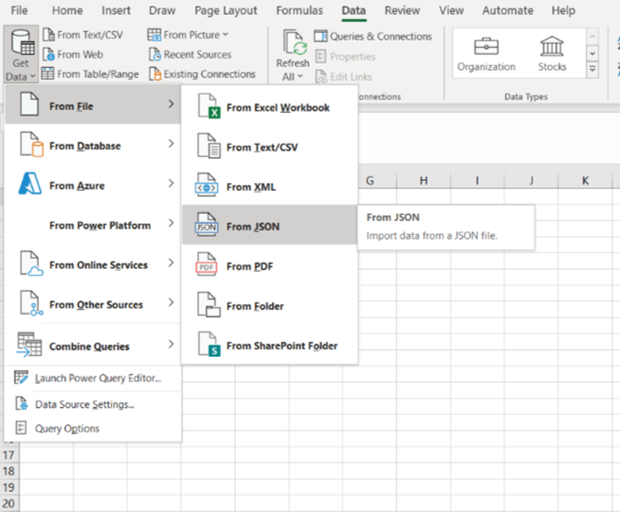Image resolution: width=620 pixels, height=512 pixels.
Task: Switch to the Insert tab
Action: pyautogui.click(x=116, y=11)
